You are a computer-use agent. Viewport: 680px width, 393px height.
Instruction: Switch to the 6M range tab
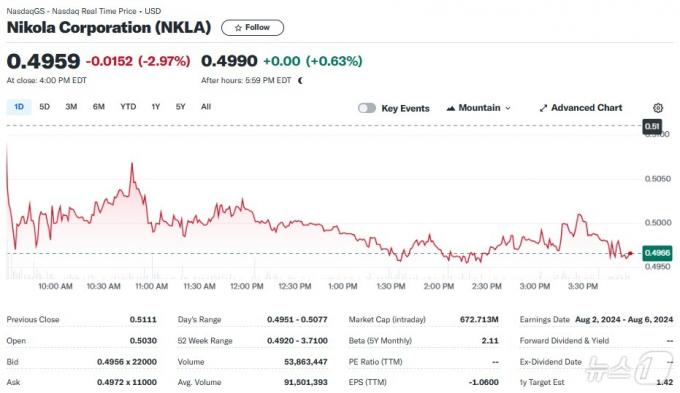coord(99,107)
